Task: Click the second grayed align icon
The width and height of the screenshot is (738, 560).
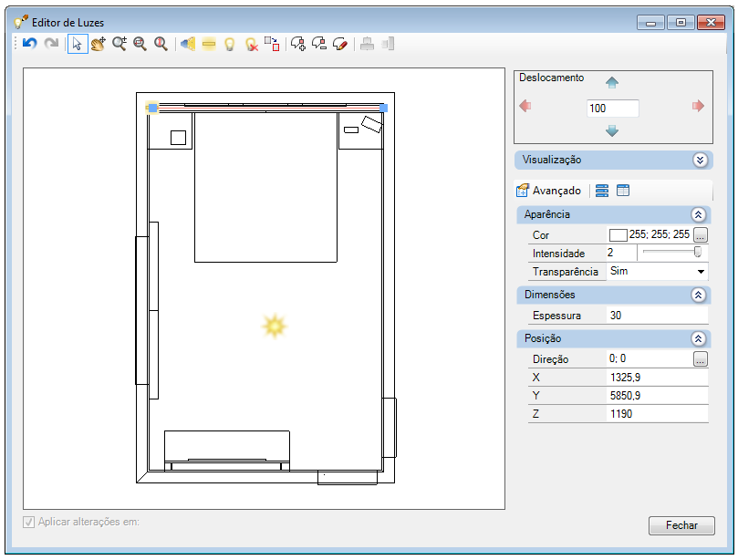Action: coord(388,45)
